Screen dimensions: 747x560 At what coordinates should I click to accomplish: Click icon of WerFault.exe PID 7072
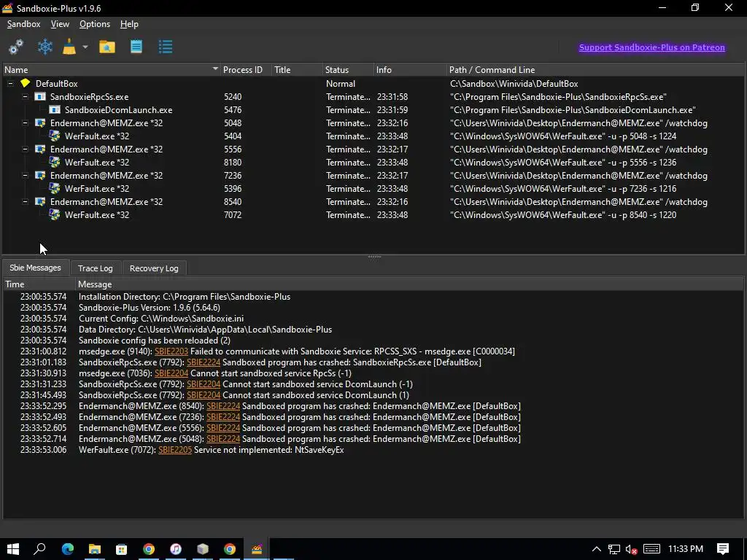click(55, 214)
